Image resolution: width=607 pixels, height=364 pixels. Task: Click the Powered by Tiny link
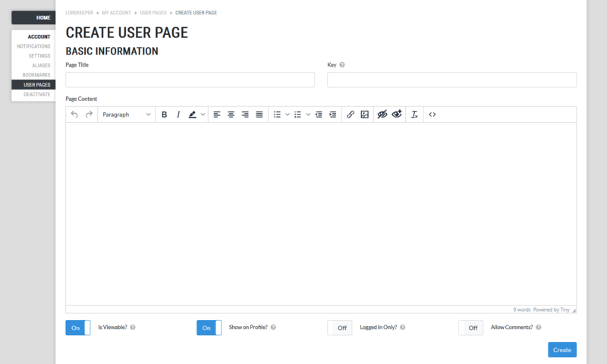552,309
